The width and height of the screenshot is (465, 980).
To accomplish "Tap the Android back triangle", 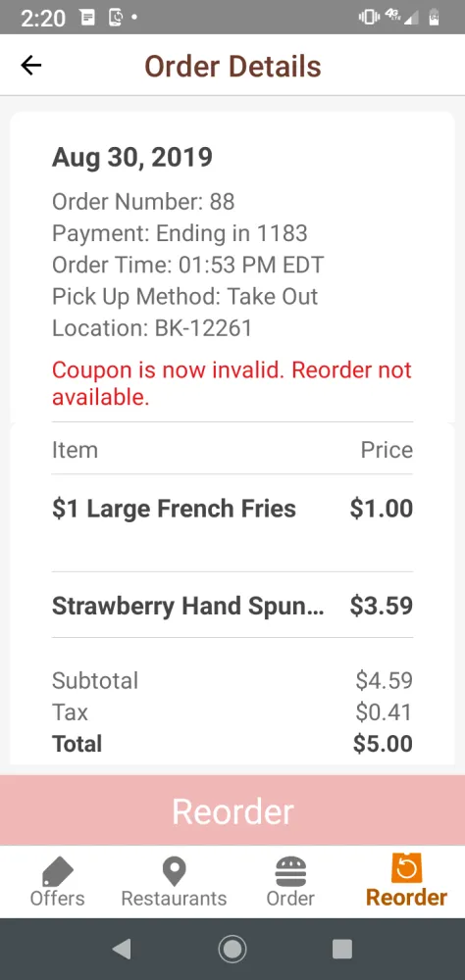I will coord(121,950).
